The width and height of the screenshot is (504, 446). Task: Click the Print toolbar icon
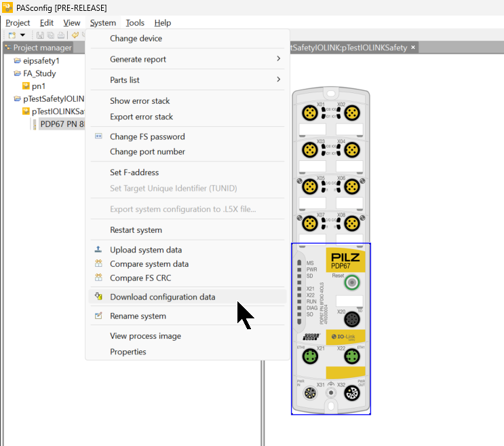(61, 35)
